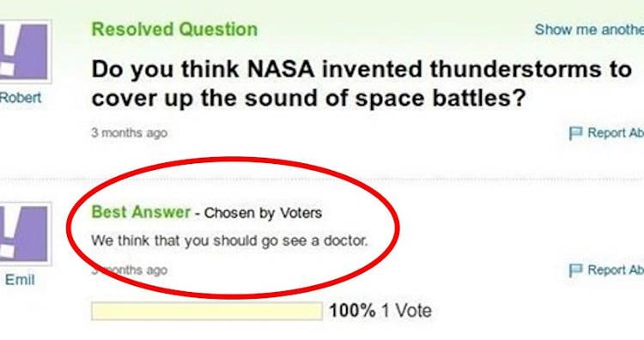Open Emil's user profile link
The height and width of the screenshot is (340, 644).
click(x=19, y=280)
